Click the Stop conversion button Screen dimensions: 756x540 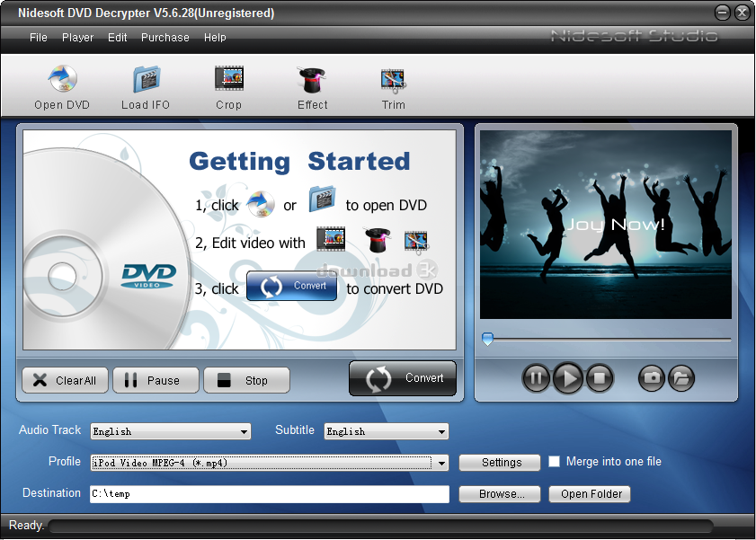pyautogui.click(x=247, y=381)
